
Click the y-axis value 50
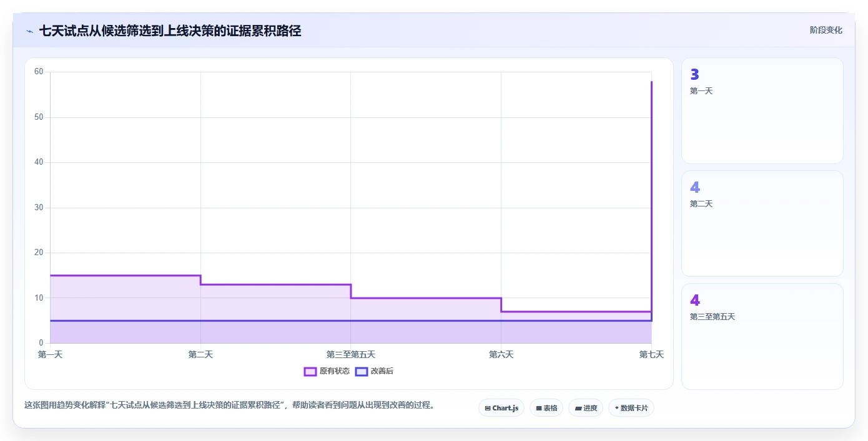[39, 117]
